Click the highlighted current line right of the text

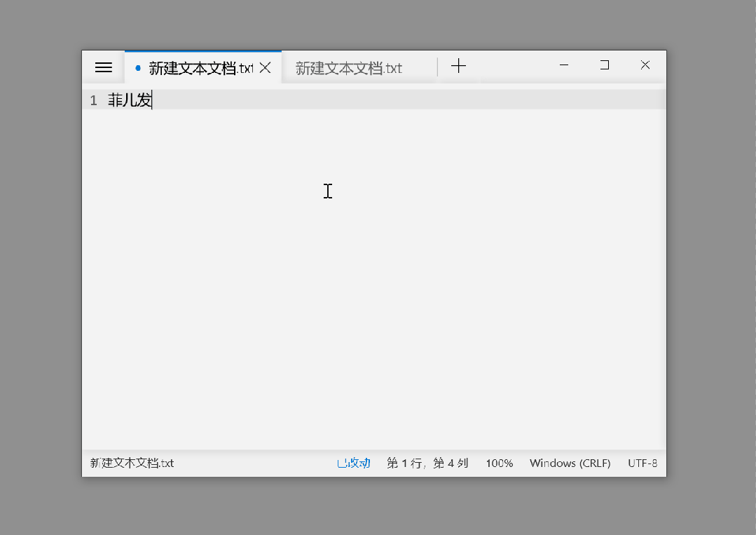[409, 100]
